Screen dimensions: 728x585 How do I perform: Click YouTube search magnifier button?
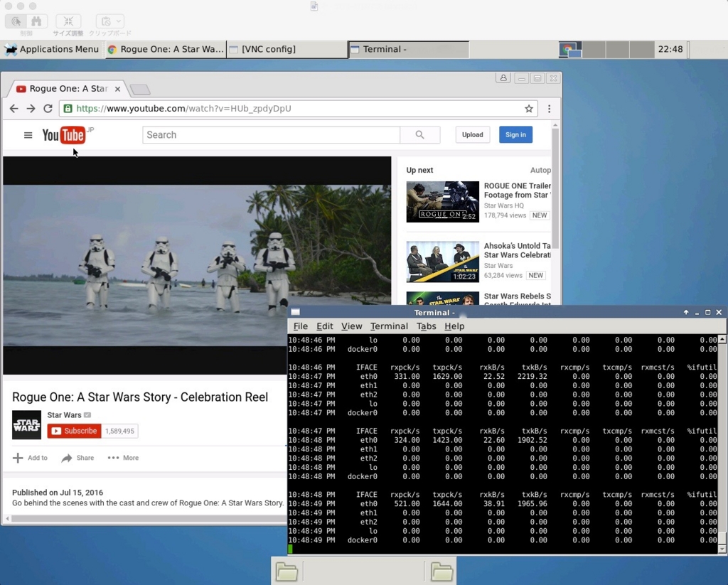coord(419,134)
